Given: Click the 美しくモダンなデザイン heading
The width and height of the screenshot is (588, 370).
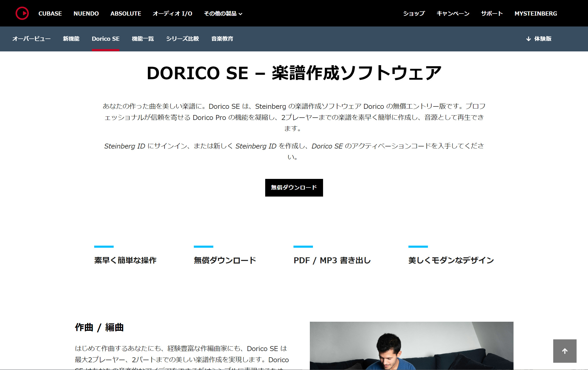Looking at the screenshot, I should [451, 260].
